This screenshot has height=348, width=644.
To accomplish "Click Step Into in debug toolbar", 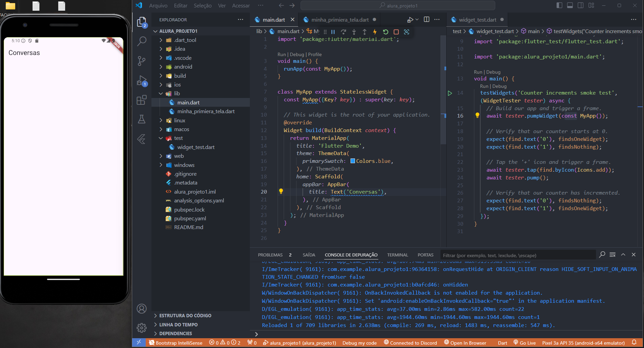I will pyautogui.click(x=354, y=32).
